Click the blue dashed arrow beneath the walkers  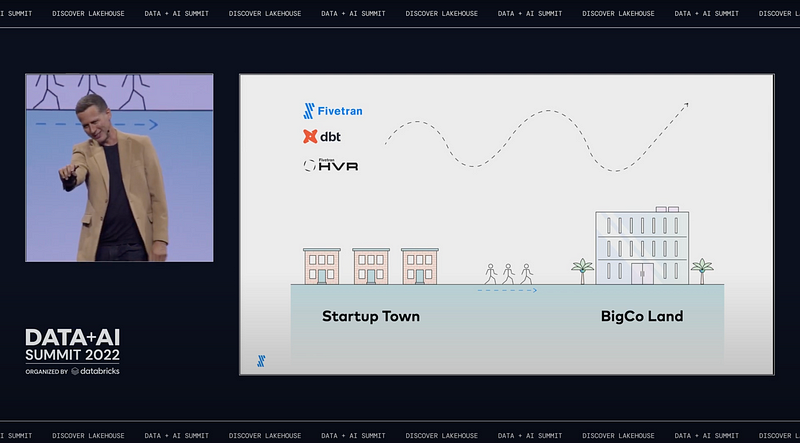coord(507,290)
